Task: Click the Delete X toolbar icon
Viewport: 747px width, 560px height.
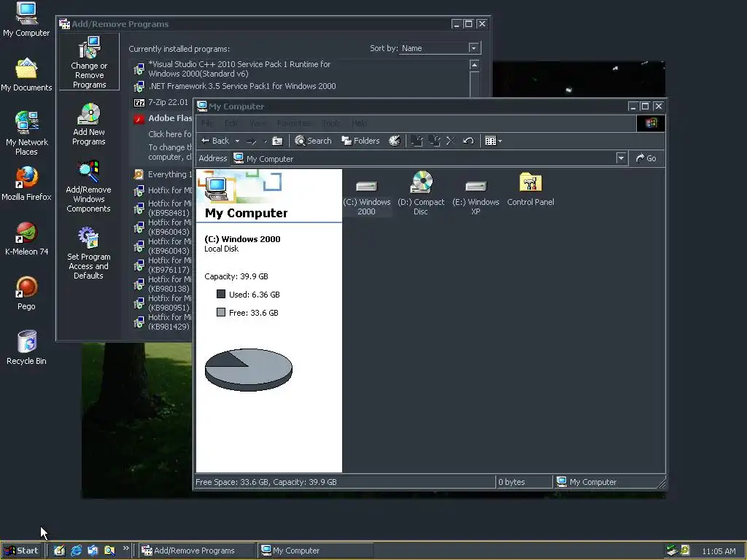Action: (450, 141)
